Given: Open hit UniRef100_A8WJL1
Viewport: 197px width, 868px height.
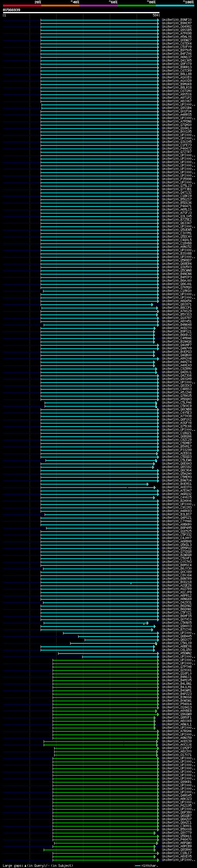Looking at the screenshot, I should tap(176, 724).
